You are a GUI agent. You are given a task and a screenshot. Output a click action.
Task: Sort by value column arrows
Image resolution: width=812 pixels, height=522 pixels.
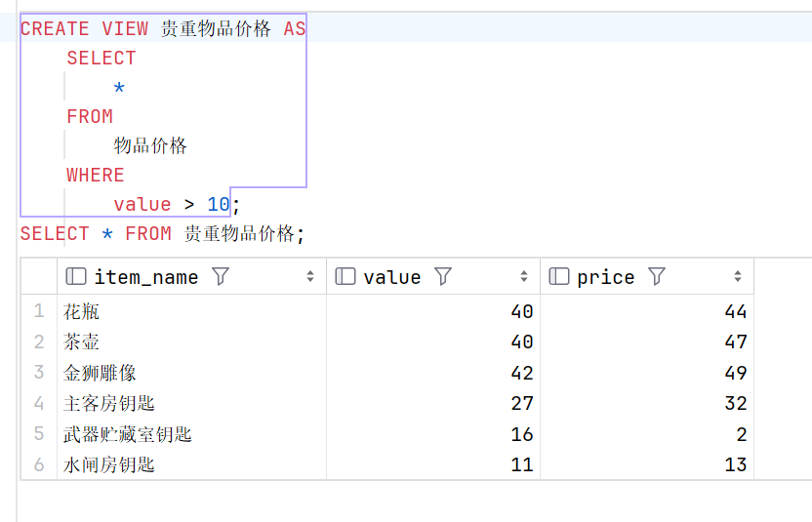click(524, 276)
